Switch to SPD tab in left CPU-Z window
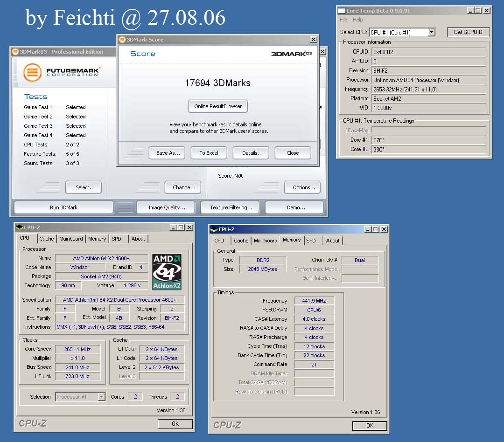 tap(116, 239)
